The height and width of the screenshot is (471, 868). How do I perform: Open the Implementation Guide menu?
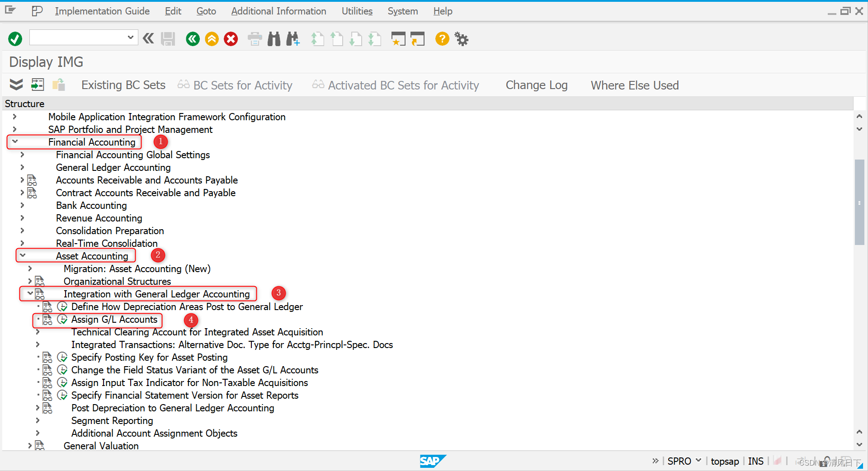[x=102, y=11]
